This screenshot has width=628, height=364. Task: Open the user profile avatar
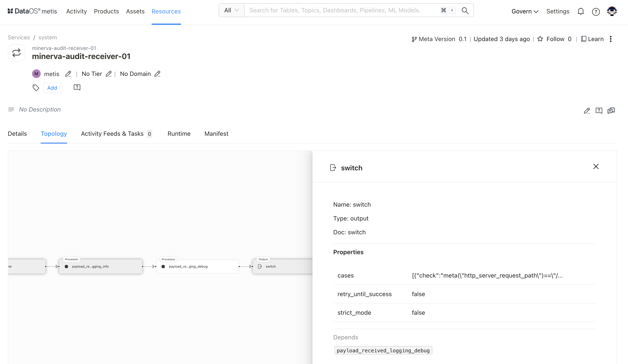pos(612,11)
